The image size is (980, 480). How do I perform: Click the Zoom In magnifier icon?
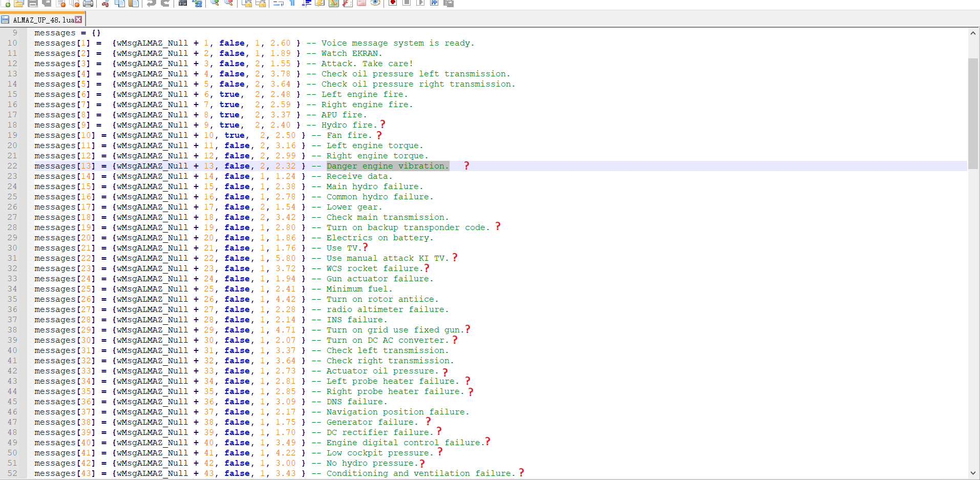pyautogui.click(x=215, y=3)
